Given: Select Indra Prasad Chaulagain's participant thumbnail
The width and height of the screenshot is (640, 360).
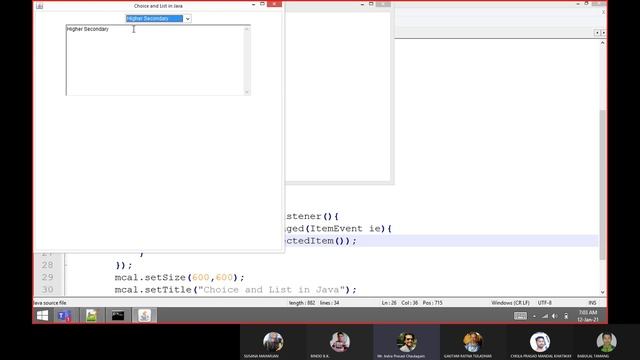Looking at the screenshot, I should click(x=406, y=342).
